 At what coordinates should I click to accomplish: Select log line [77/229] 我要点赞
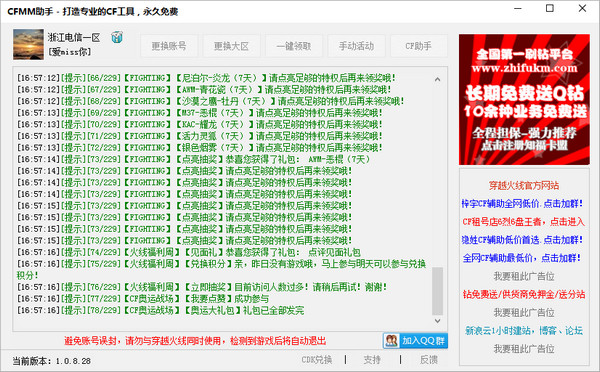pos(143,299)
